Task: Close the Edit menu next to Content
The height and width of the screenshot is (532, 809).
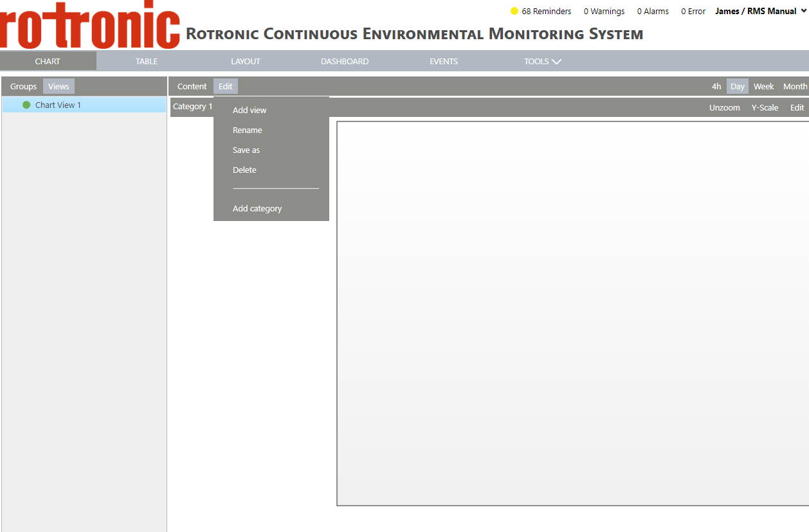Action: click(x=226, y=86)
